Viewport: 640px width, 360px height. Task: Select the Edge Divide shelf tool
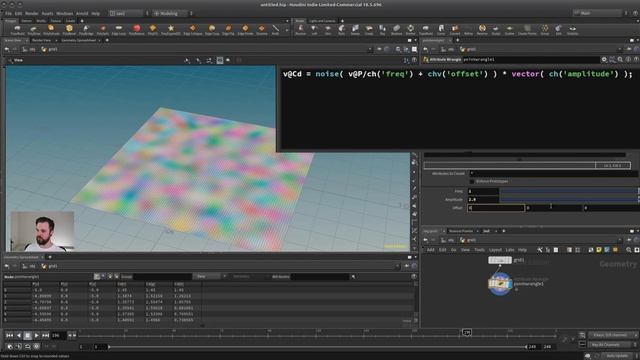point(245,29)
